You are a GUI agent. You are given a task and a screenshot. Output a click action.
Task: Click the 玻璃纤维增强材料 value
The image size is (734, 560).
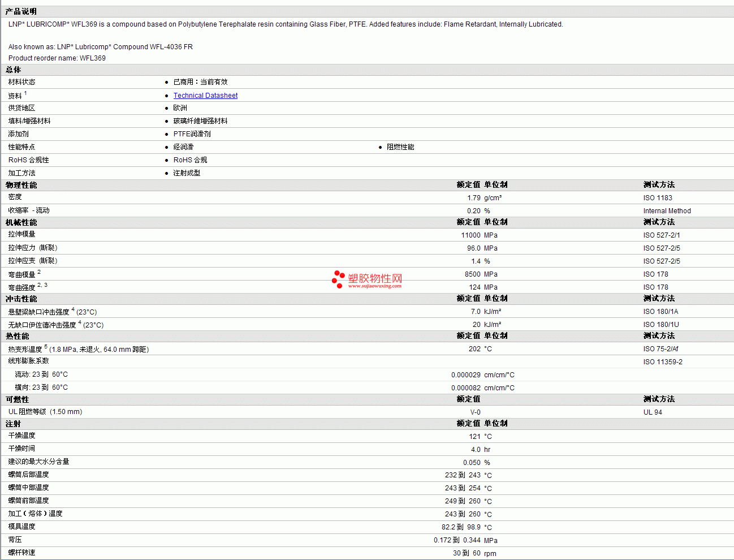click(200, 121)
